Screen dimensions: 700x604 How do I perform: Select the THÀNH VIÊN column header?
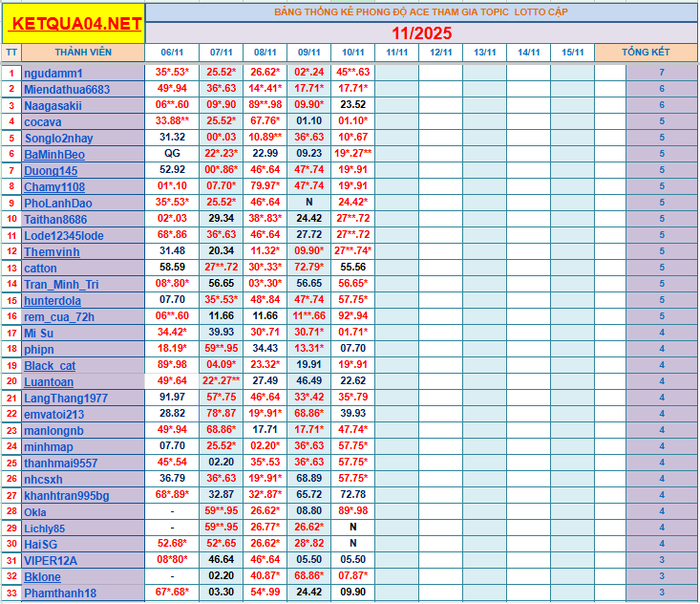coord(83,52)
